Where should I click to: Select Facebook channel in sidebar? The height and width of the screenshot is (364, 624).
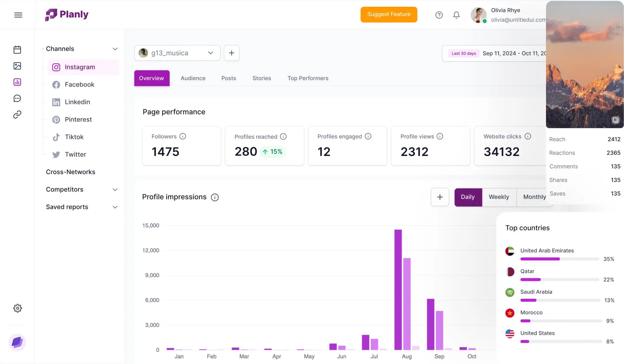pyautogui.click(x=80, y=85)
